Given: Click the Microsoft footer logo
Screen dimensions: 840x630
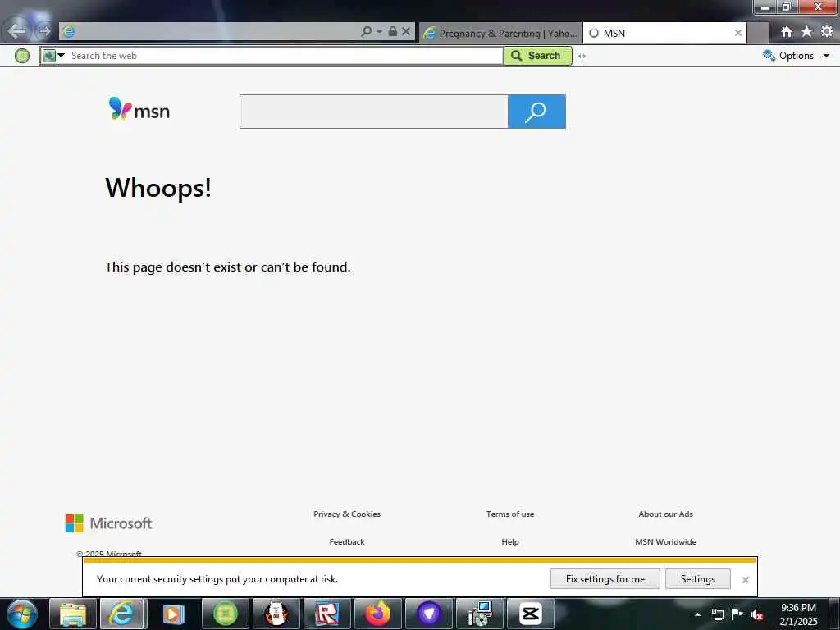Looking at the screenshot, I should [108, 523].
